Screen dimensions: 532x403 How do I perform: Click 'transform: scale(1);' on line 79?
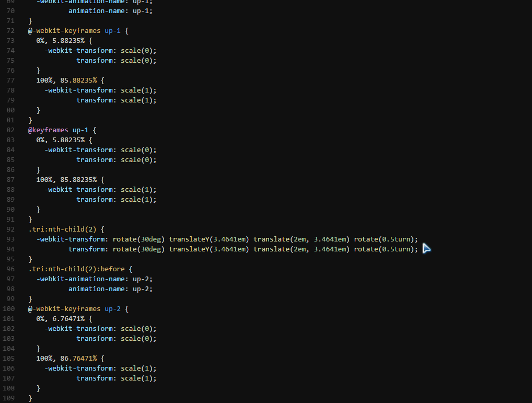(117, 100)
